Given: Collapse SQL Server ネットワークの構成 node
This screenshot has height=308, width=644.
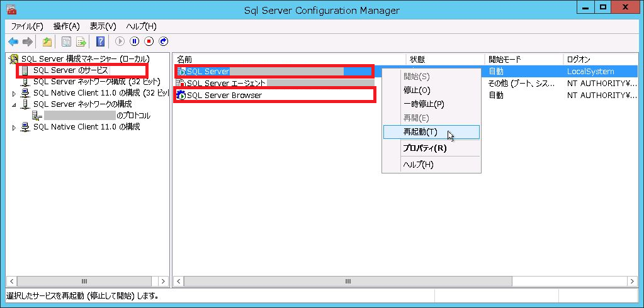Looking at the screenshot, I should pos(14,105).
